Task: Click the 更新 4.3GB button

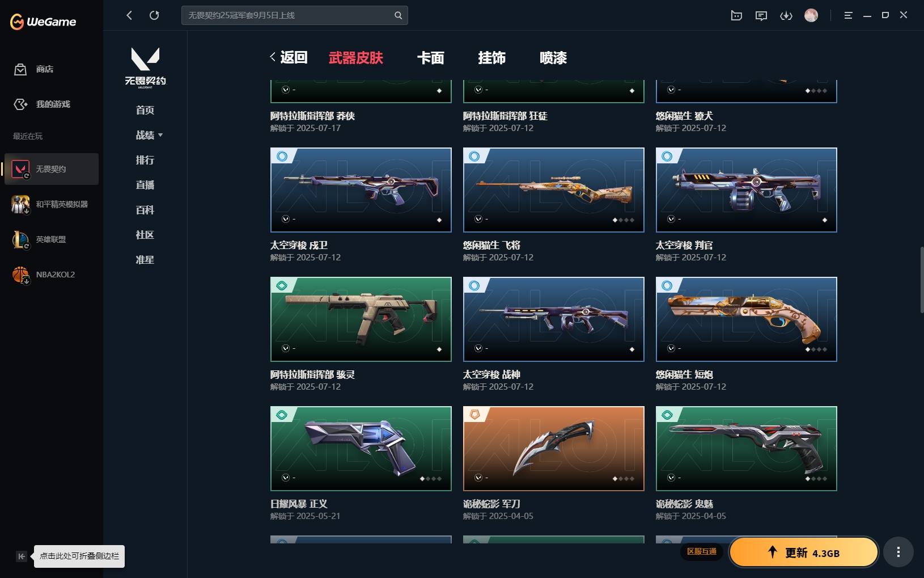Action: click(x=804, y=552)
